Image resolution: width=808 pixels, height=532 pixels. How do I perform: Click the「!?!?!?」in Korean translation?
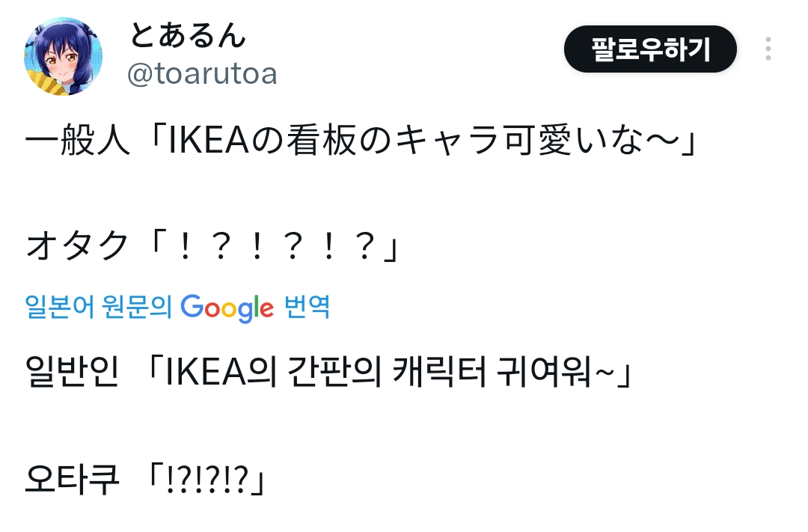(x=207, y=479)
